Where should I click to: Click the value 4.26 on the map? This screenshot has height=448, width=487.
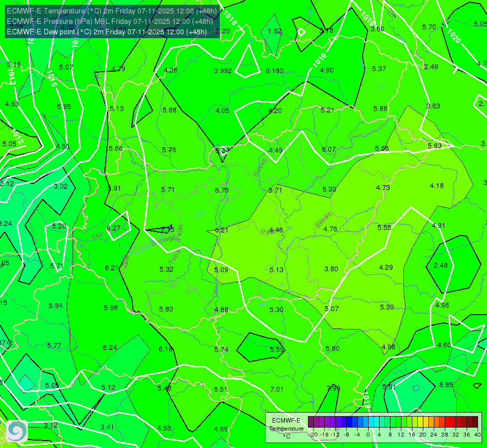[x=171, y=70]
